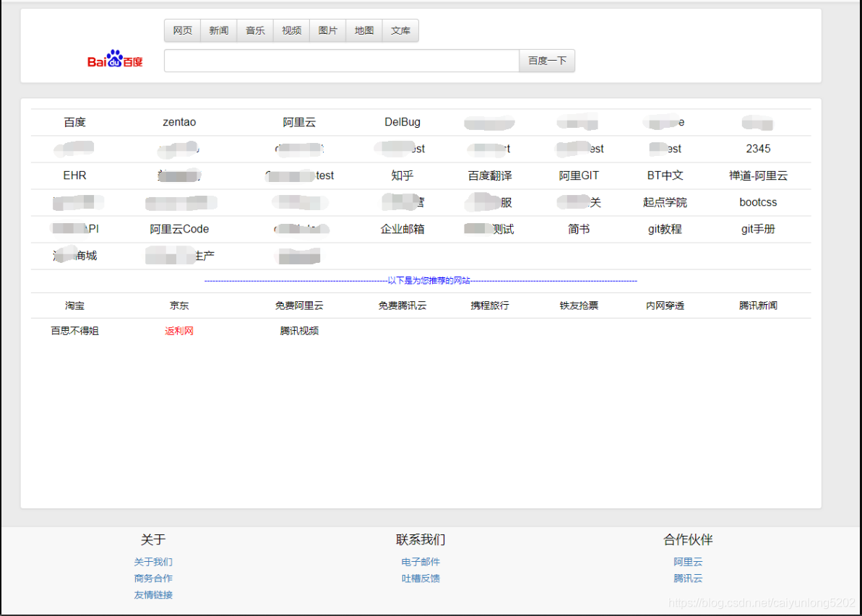Click the Baidu logo
The height and width of the screenshot is (616, 862).
pyautogui.click(x=115, y=59)
